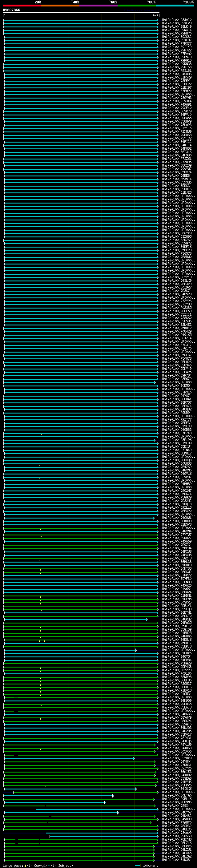Select the UniRef100_P09180 label
197x868 pixels.
coord(177,674)
